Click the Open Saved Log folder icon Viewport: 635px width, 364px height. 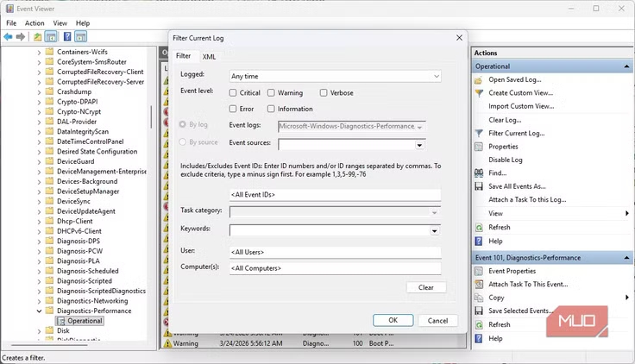481,80
